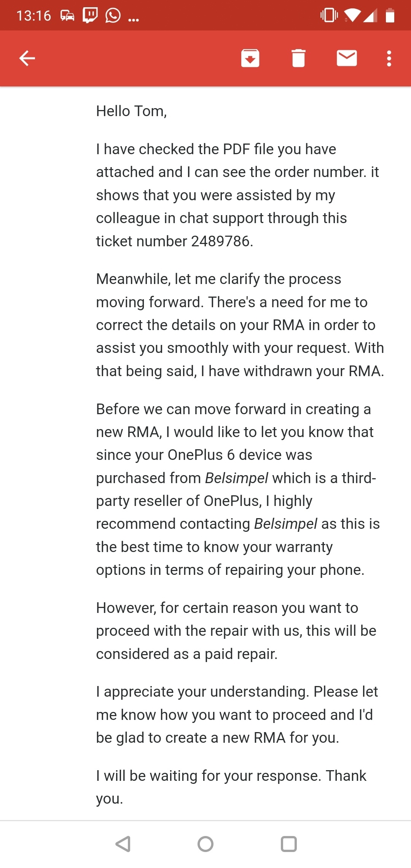The image size is (411, 868).
Task: Tap the battery icon in status bar
Action: tap(390, 16)
